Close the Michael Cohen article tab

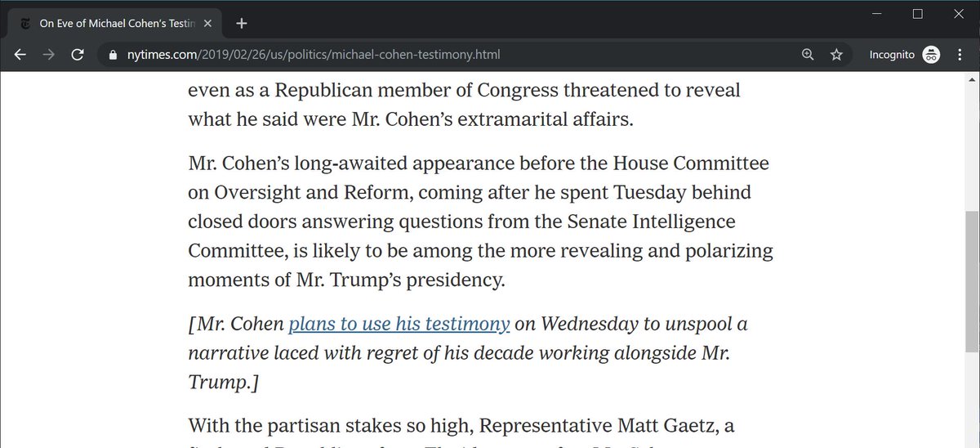pos(214,23)
